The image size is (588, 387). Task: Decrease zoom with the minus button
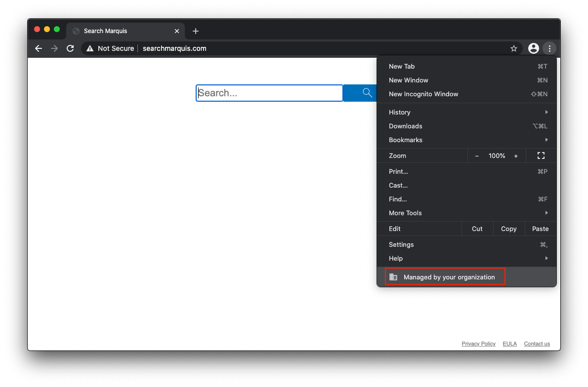coord(477,156)
